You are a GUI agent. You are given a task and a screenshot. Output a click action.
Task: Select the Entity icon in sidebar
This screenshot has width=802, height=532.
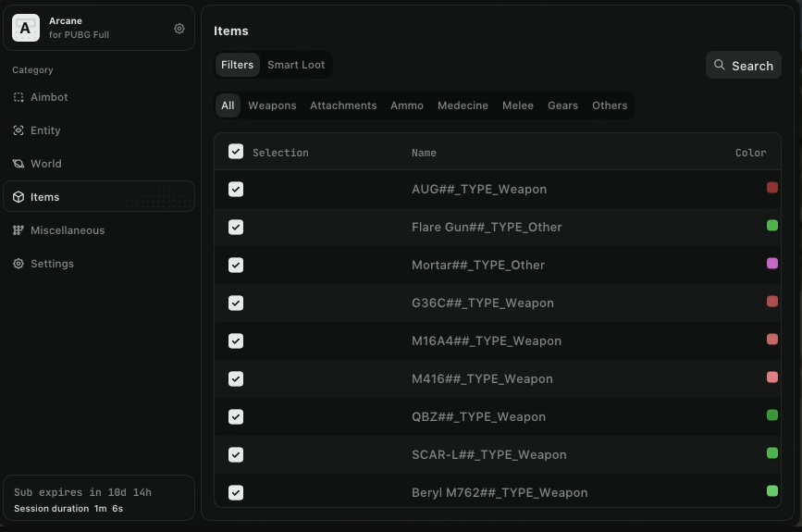tap(19, 130)
